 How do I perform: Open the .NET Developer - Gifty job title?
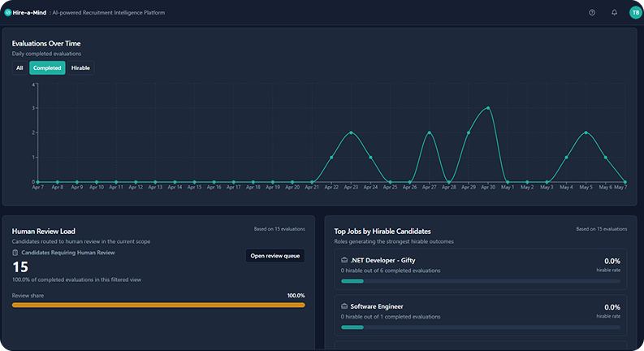(383, 260)
